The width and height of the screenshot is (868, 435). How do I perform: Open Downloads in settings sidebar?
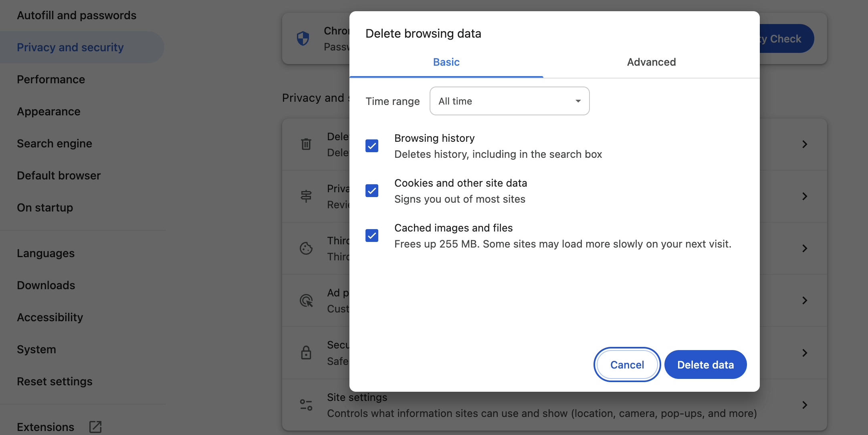(x=46, y=285)
